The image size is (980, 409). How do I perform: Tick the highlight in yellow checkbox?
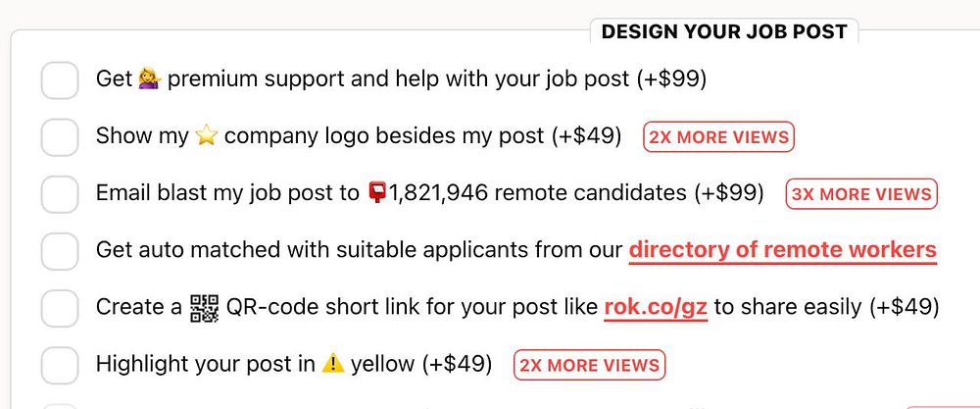(x=60, y=365)
